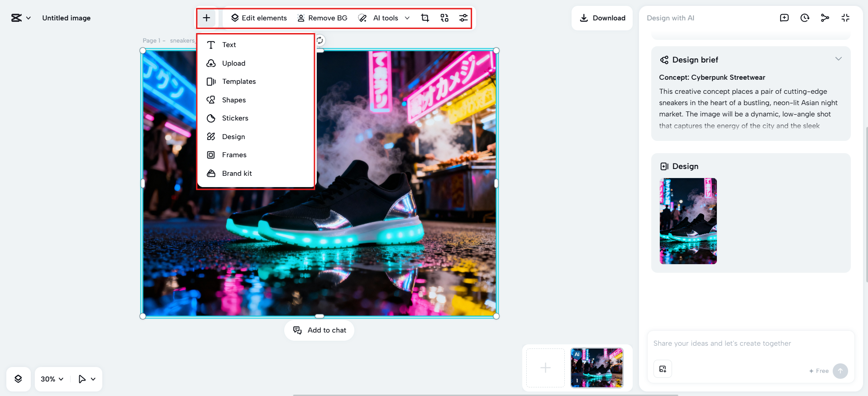Select the page 1 thumbnail
The image size is (868, 396).
(x=597, y=368)
